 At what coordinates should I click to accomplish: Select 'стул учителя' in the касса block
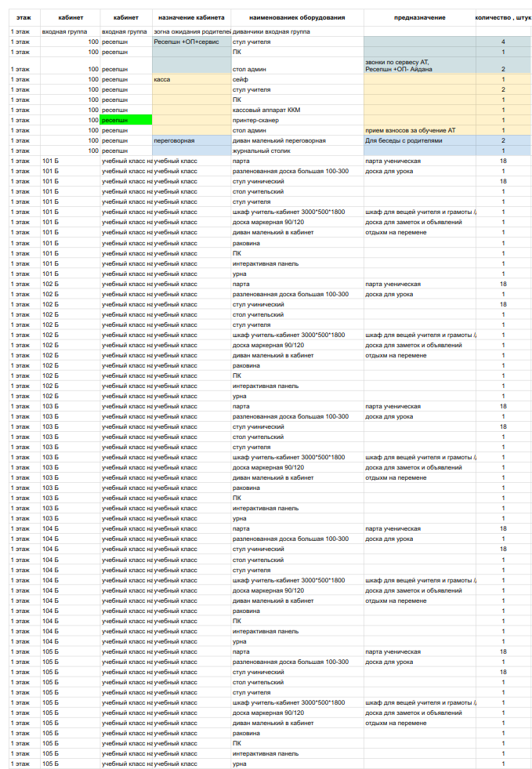[297, 89]
